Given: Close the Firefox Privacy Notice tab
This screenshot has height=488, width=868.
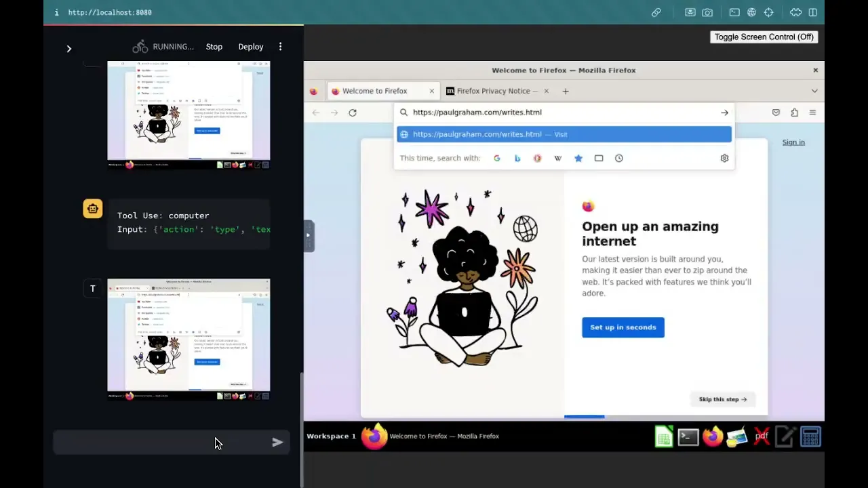Looking at the screenshot, I should click(x=546, y=91).
